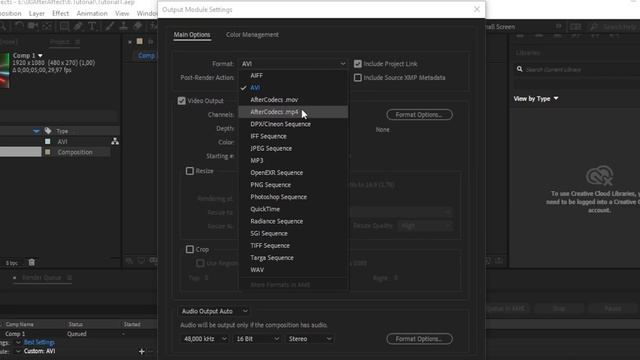Click video Format Options button near Channels
Image resolution: width=640 pixels, height=360 pixels.
tap(419, 115)
